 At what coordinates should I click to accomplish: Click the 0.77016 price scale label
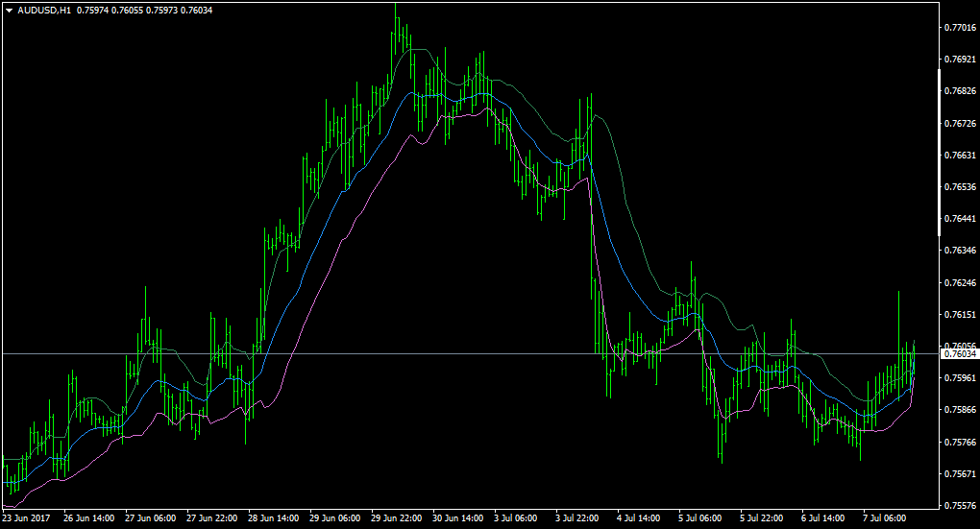960,28
